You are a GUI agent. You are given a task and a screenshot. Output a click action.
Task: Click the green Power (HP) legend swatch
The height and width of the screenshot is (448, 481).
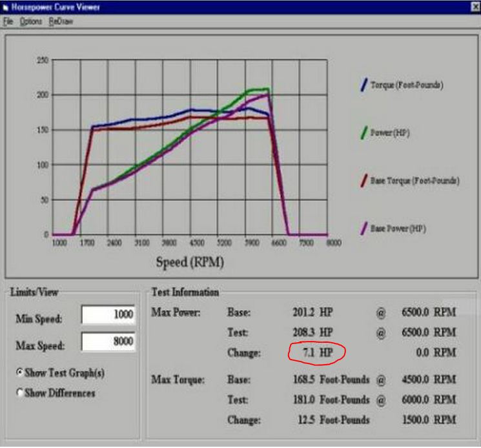coord(364,134)
